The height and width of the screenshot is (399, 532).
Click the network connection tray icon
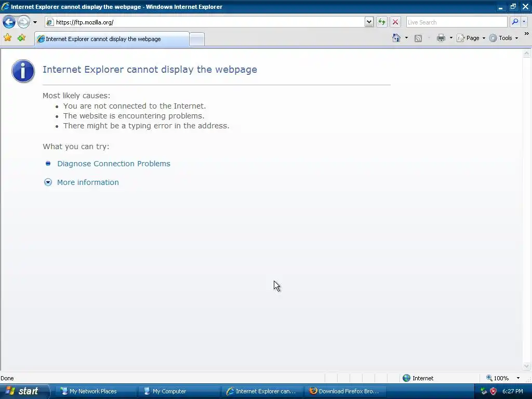pos(484,391)
